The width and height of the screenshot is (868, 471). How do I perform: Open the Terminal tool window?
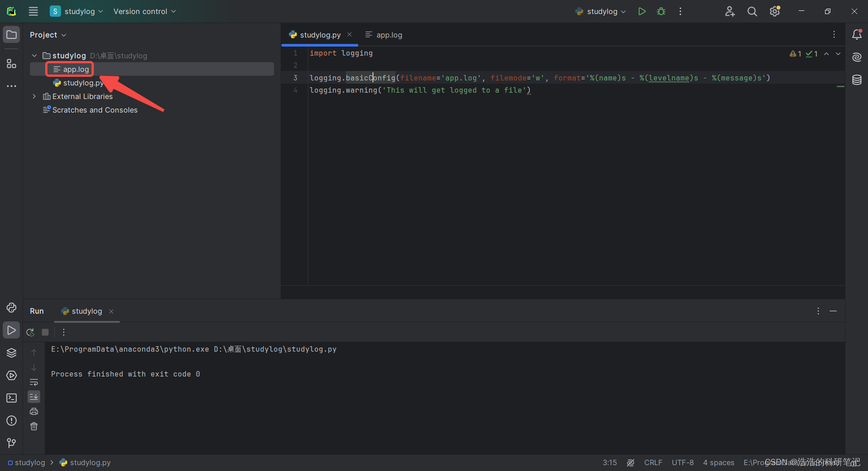11,398
